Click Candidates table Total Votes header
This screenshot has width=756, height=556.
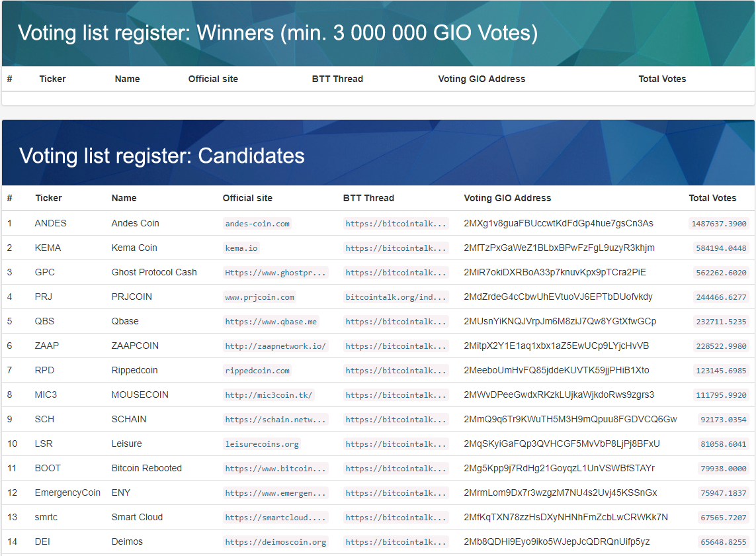(x=712, y=198)
